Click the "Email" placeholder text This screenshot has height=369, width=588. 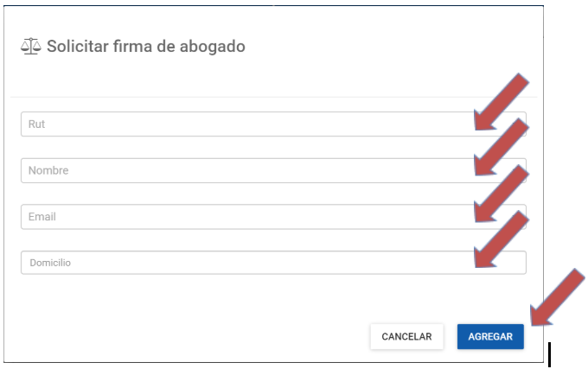[x=42, y=217]
